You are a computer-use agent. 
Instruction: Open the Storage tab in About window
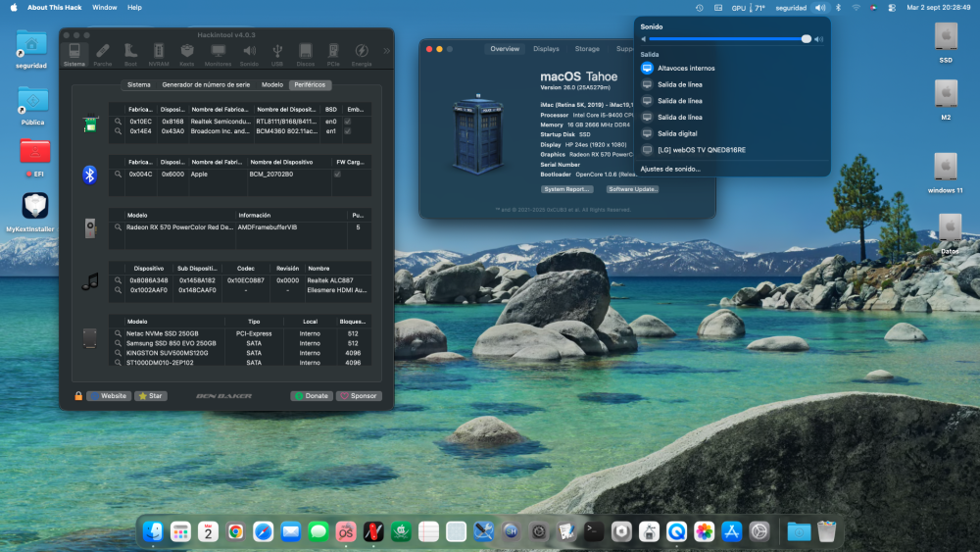click(x=587, y=49)
